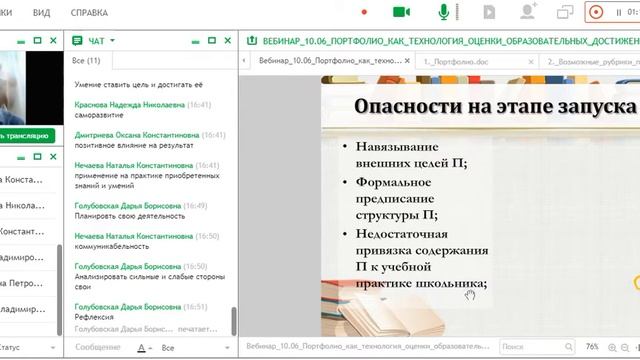
Task: Click the message 'саморазвитие'
Action: [99, 115]
